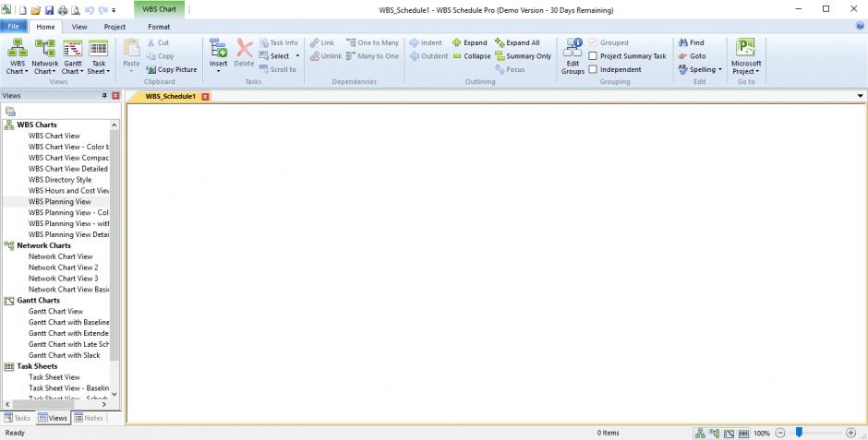Viewport: 868px width, 440px height.
Task: Click the Print icon in quick access toolbar
Action: (x=63, y=10)
